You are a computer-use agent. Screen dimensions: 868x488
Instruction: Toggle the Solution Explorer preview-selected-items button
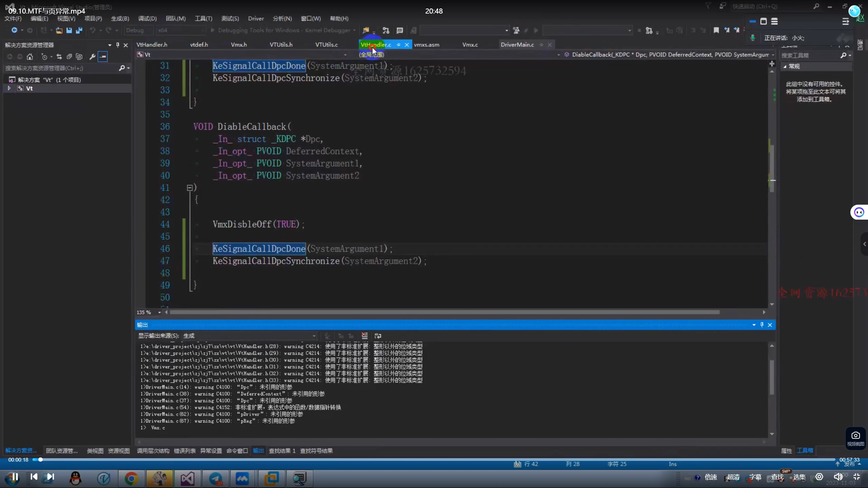(x=103, y=57)
